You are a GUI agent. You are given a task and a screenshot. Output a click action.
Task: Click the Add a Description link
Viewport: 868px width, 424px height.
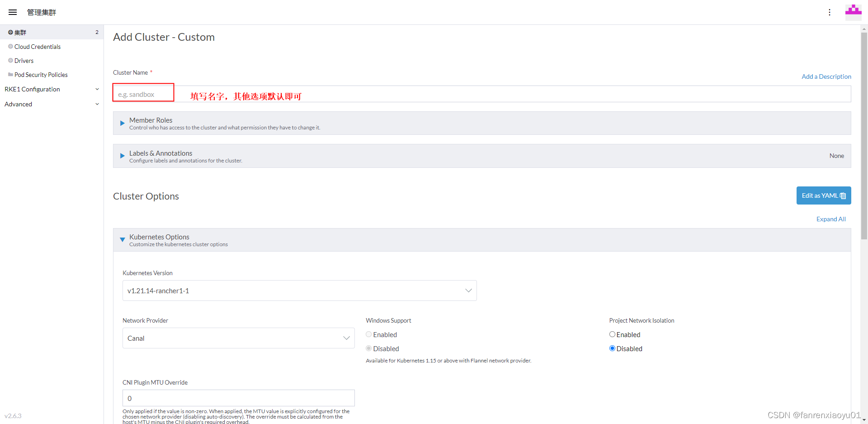click(826, 76)
